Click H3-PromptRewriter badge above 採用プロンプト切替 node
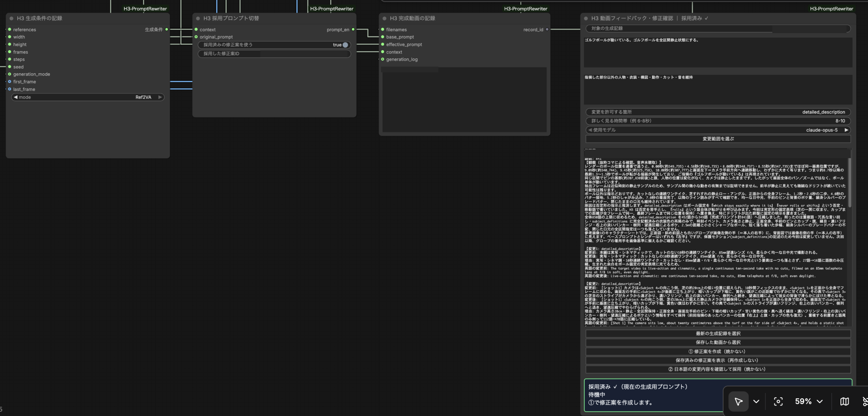This screenshot has height=416, width=868. [332, 9]
